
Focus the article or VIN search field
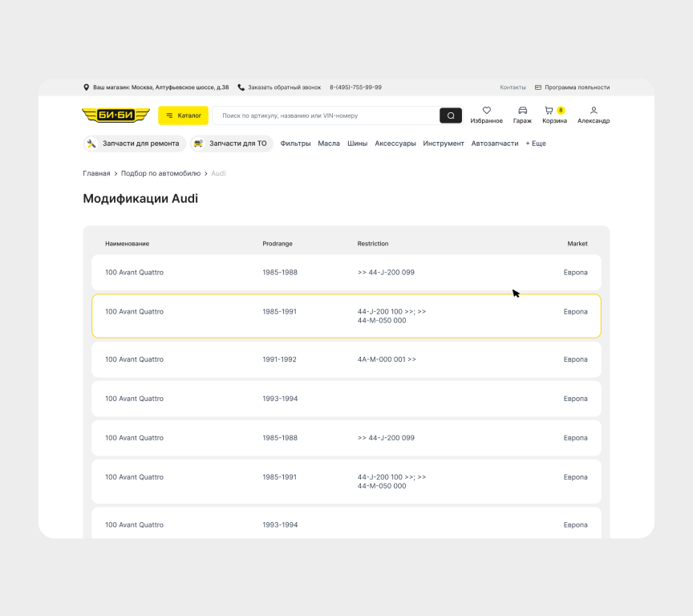325,115
